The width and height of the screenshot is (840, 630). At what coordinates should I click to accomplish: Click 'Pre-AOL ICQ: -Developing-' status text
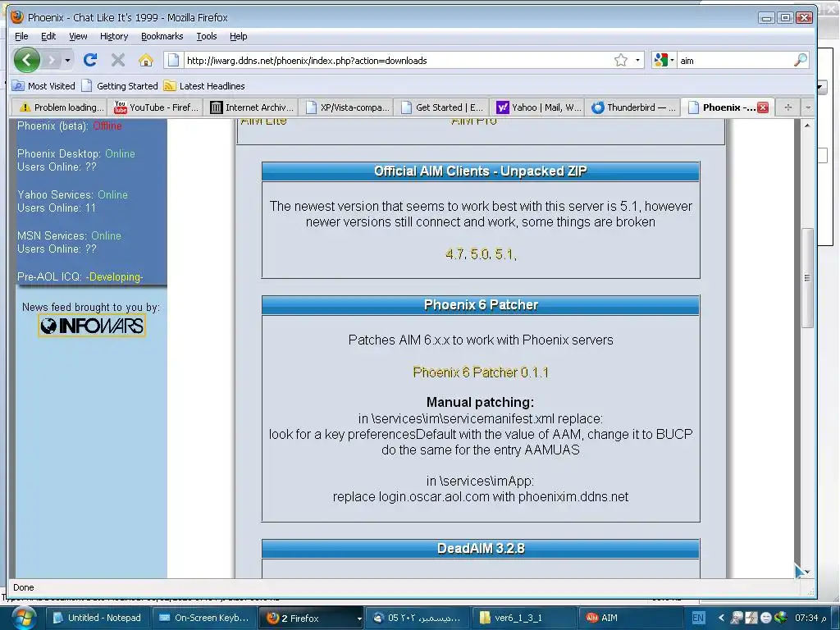[x=80, y=276]
